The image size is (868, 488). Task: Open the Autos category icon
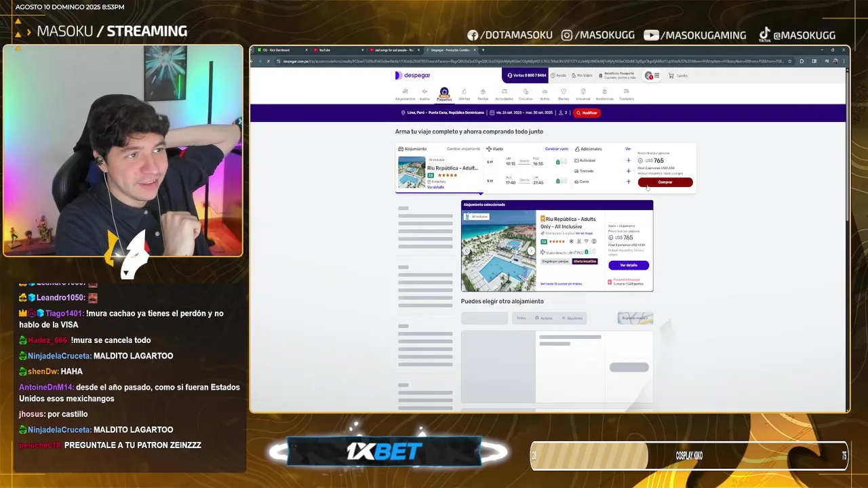tap(545, 94)
